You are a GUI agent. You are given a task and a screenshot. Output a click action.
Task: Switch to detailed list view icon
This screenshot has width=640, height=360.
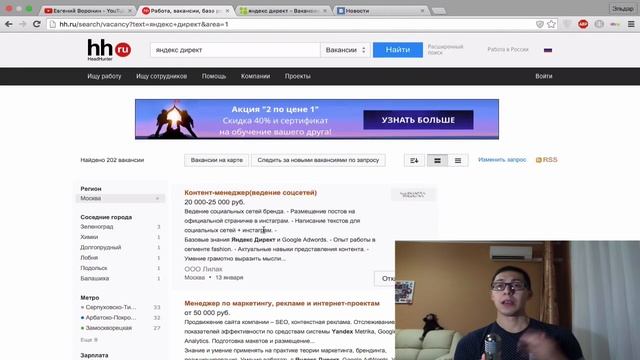[437, 160]
